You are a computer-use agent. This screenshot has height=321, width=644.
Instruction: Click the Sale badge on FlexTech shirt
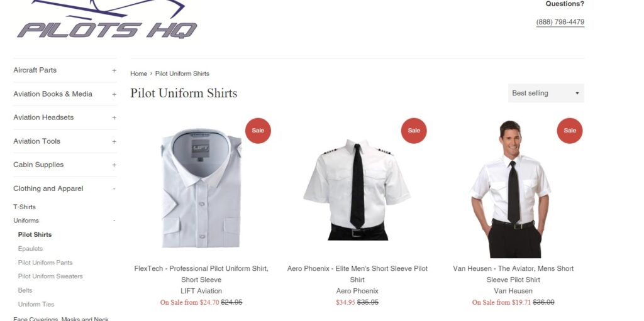258,131
